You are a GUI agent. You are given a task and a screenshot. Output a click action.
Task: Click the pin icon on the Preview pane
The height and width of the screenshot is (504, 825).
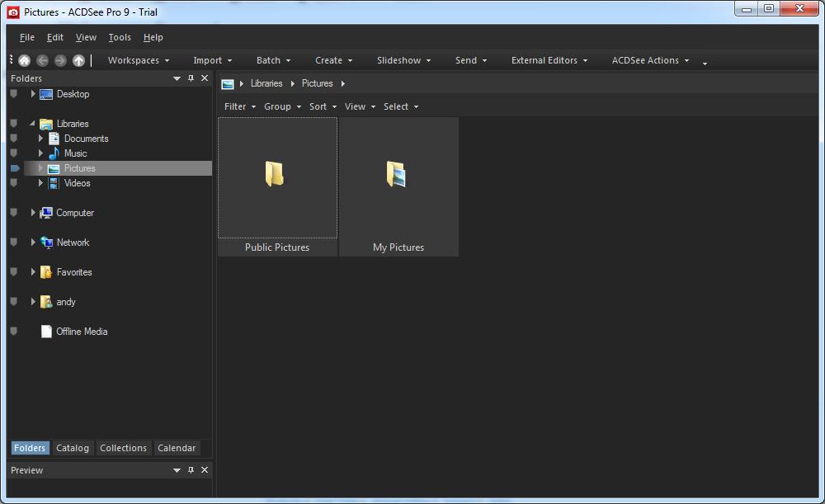tap(191, 470)
